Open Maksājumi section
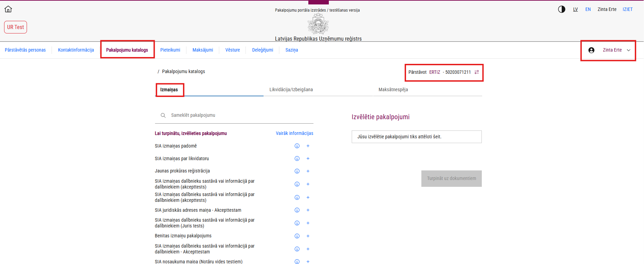The image size is (644, 264). tap(203, 50)
